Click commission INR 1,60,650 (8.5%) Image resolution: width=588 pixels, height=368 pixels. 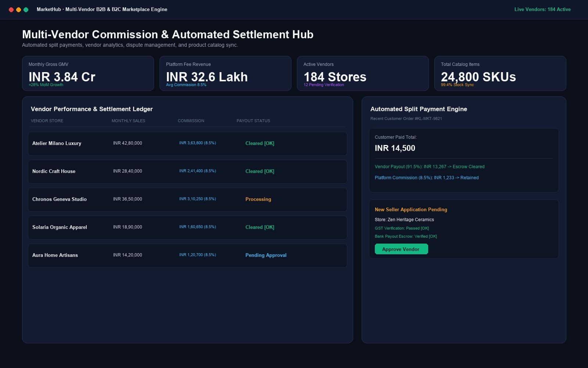click(197, 227)
